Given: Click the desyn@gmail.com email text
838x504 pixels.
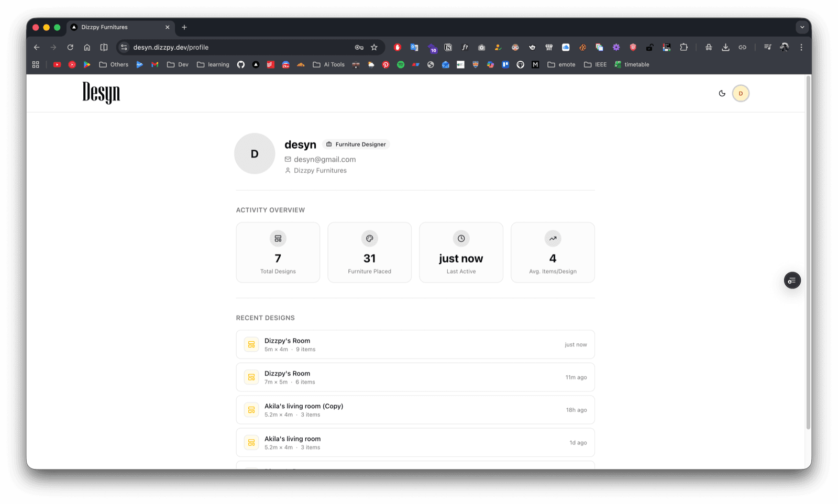Looking at the screenshot, I should pos(325,159).
